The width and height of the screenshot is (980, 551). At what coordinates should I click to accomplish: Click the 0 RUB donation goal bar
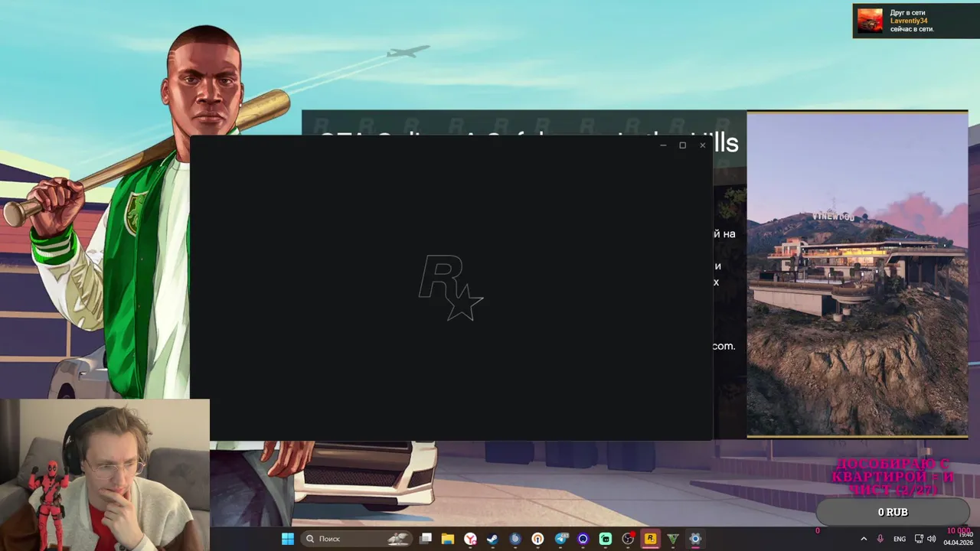(x=893, y=512)
